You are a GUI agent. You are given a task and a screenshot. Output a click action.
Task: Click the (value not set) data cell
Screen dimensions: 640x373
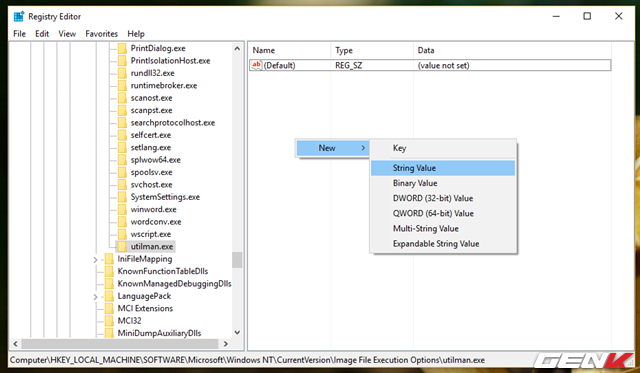(443, 65)
